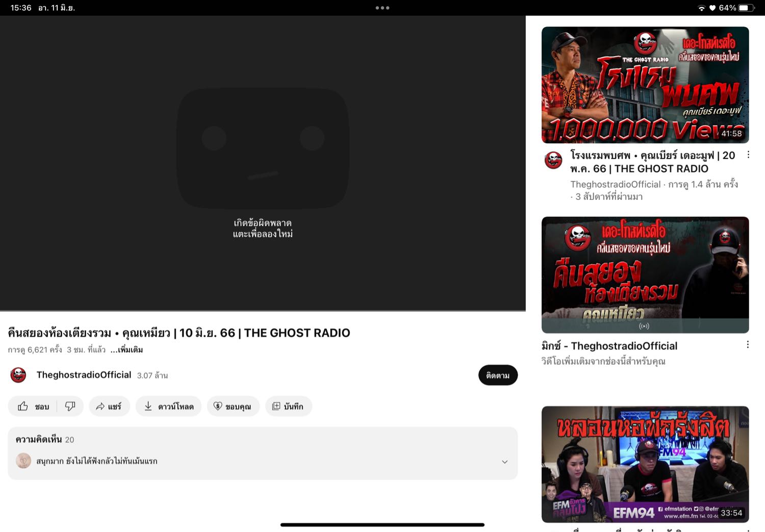Screen dimensions: 765x532
Task: Open TheghostradioOfficial channel avatar below video title
Action: [x=18, y=375]
